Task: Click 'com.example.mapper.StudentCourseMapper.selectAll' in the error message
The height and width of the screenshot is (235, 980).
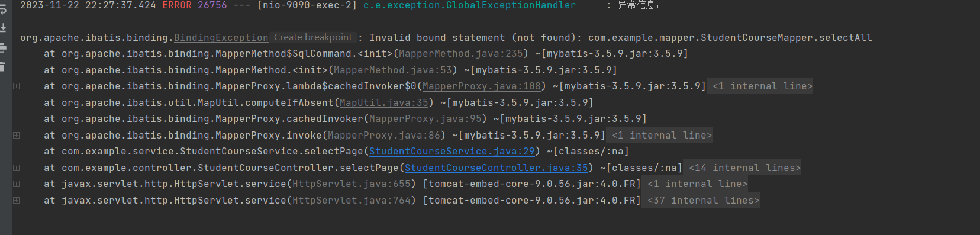Action: point(730,38)
